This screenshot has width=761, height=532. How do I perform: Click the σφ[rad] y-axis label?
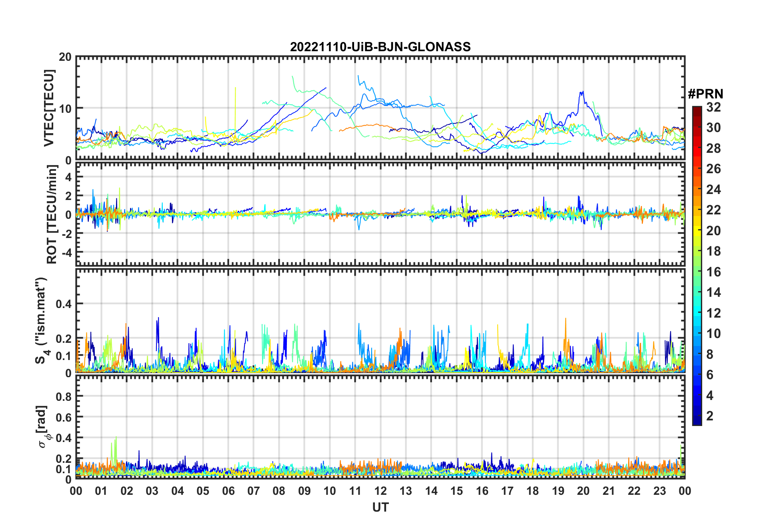pos(43,426)
